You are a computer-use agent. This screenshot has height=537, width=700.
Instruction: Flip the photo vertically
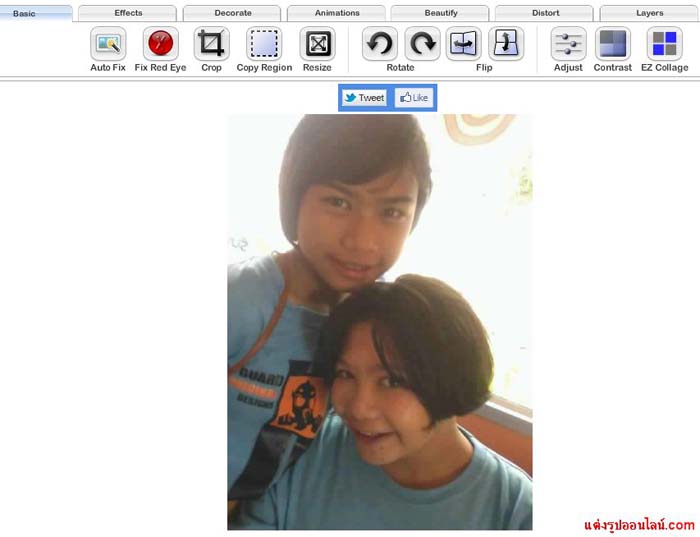coord(506,44)
